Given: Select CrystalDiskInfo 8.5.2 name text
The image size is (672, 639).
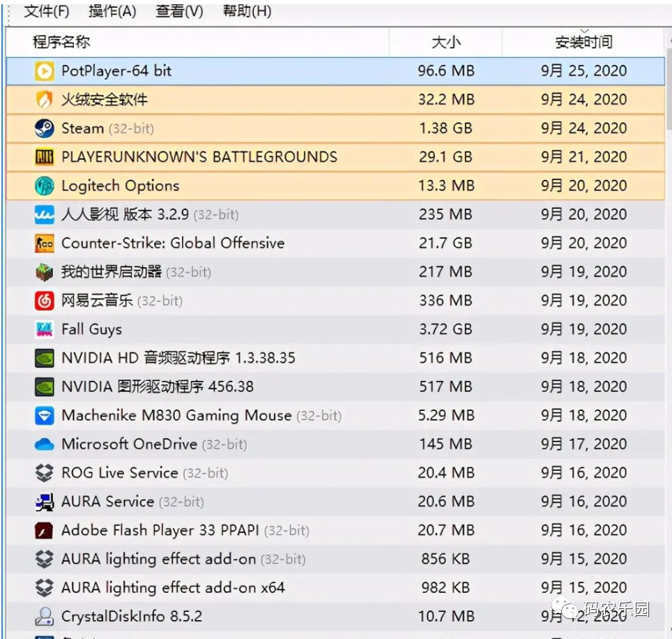Looking at the screenshot, I should coord(132,617).
